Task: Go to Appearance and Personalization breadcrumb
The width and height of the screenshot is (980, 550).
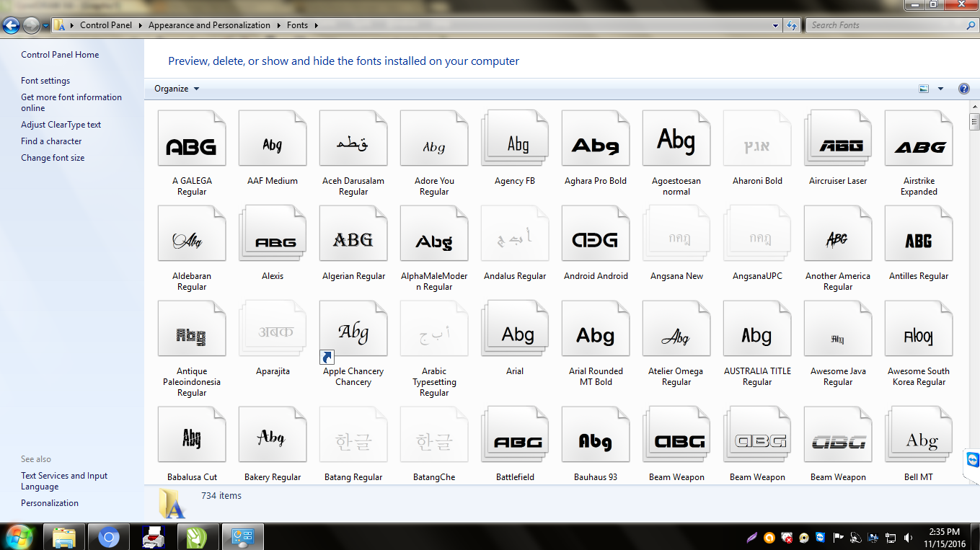Action: (209, 25)
